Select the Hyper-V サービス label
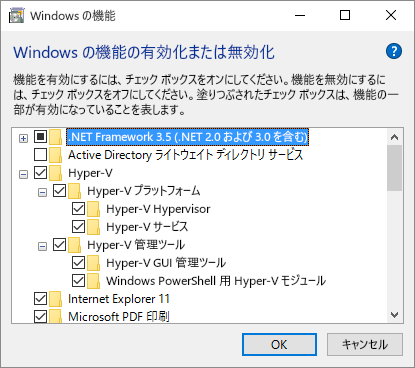Screen dimensions: 415x368 point(147,227)
